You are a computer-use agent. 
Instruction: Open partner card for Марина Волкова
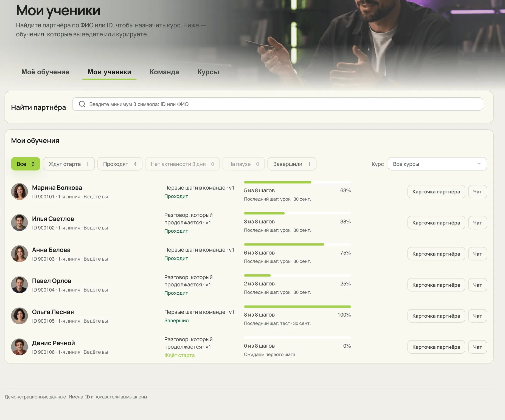[x=436, y=191]
